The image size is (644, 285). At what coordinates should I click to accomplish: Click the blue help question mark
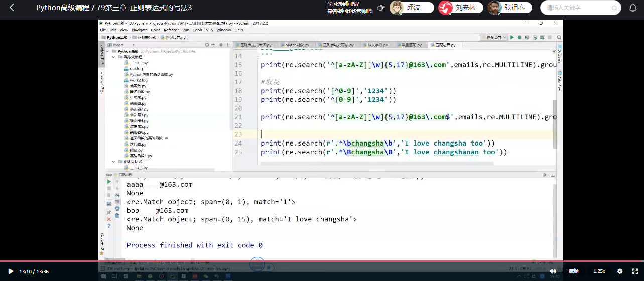pyautogui.click(x=109, y=226)
